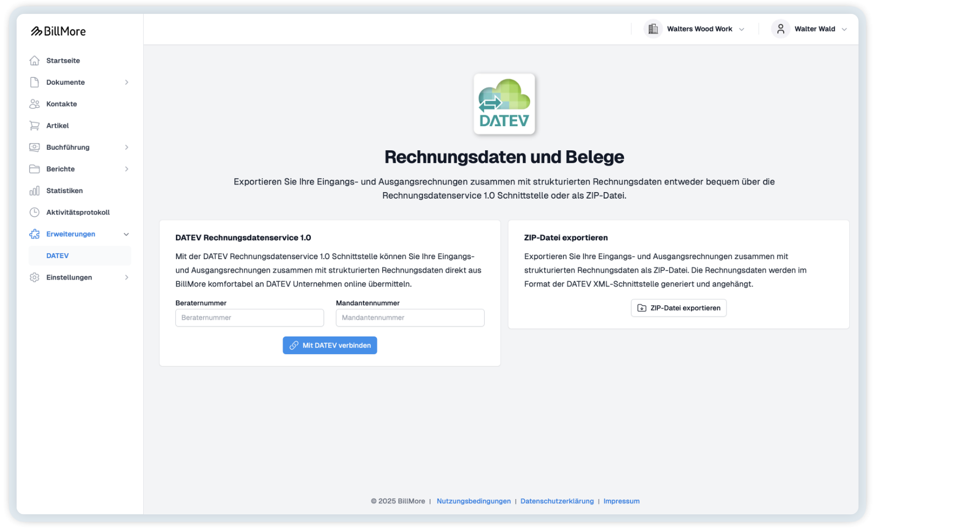Viewport: 980px width, 528px height.
Task: Expand the Dokumente submenu chevron
Action: (x=127, y=82)
